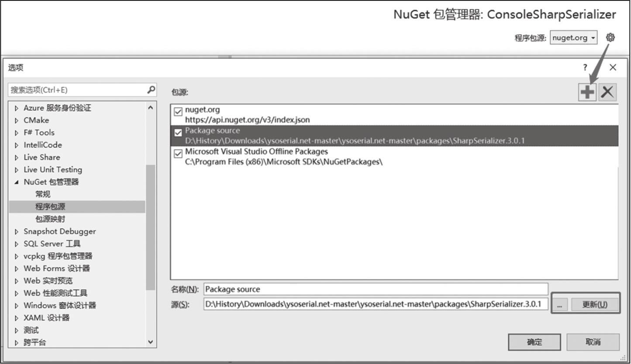Add a new package source
Image resolution: width=631 pixels, height=364 pixels.
tap(588, 92)
